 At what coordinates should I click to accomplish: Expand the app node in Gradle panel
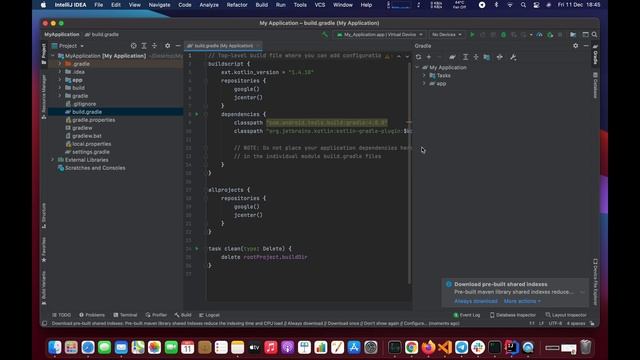point(424,84)
